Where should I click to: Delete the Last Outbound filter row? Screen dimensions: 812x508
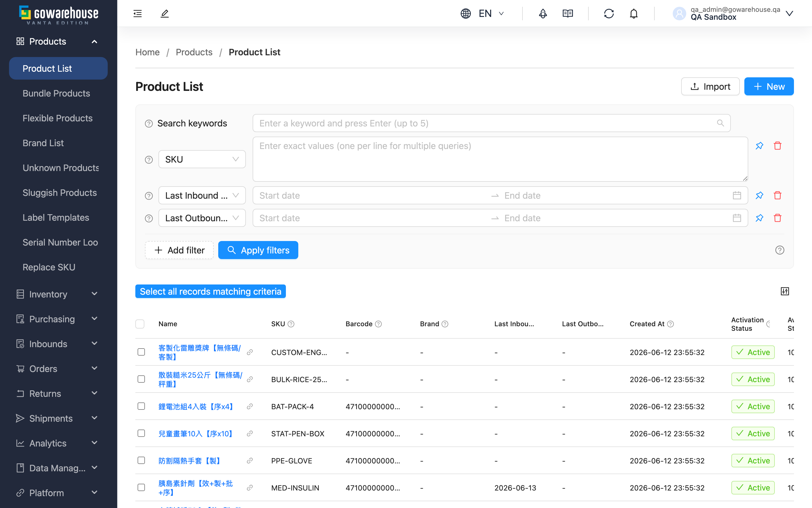point(777,218)
